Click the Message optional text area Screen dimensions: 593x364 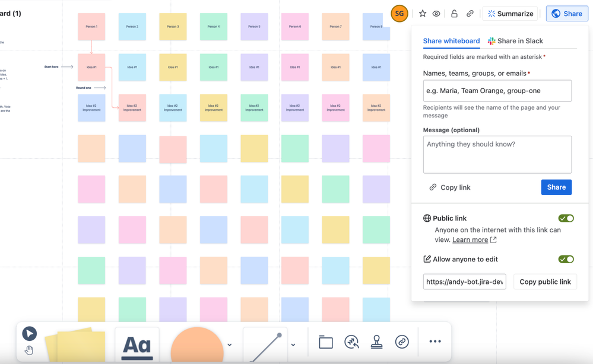tap(497, 155)
